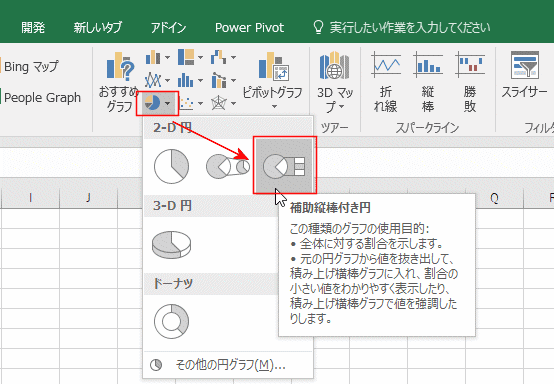554x384 pixels.
Task: Expand the scatter chart dropdown arrow
Action: (200, 104)
